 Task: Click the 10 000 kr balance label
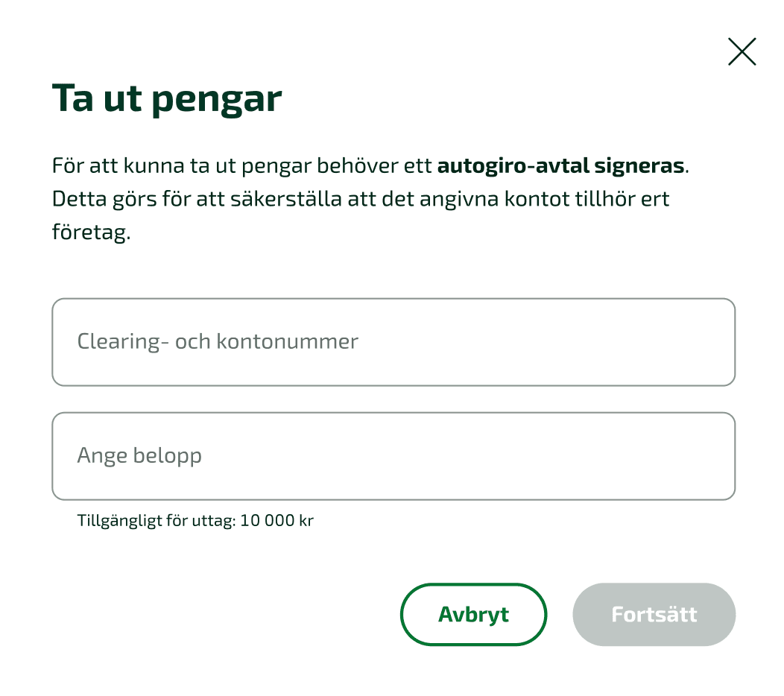click(279, 520)
